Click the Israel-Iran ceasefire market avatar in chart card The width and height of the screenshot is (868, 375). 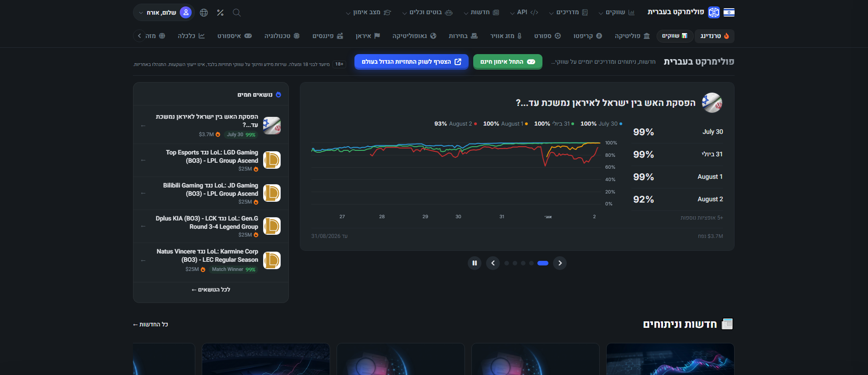pyautogui.click(x=712, y=103)
